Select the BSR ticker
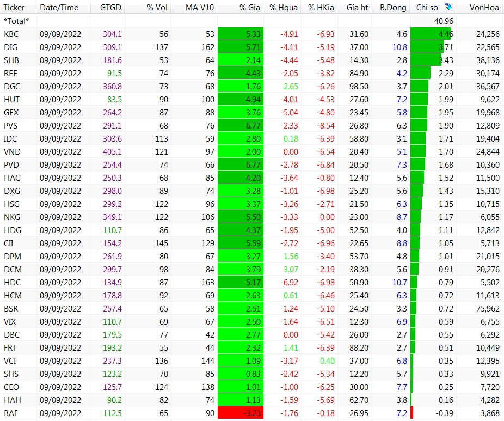This screenshot has width=504, height=421. [x=11, y=309]
